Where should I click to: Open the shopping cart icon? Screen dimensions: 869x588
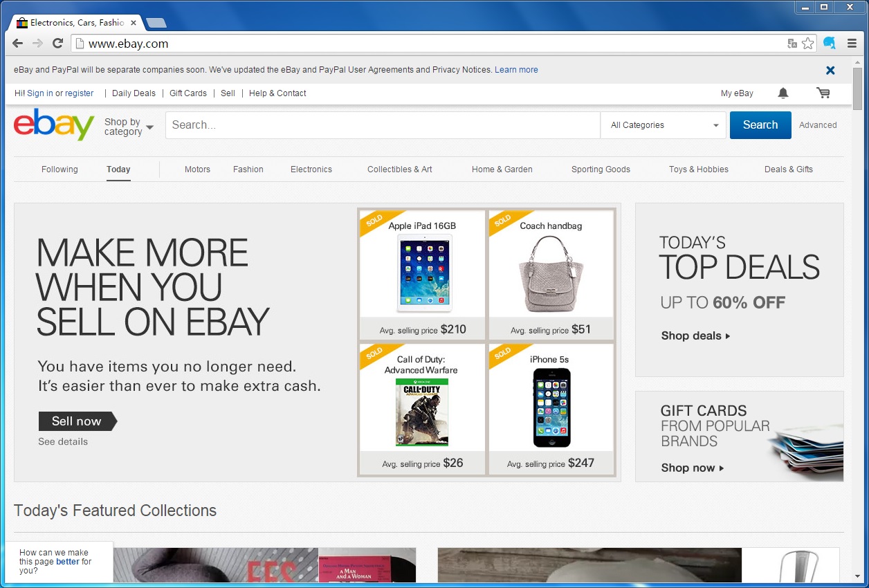823,93
